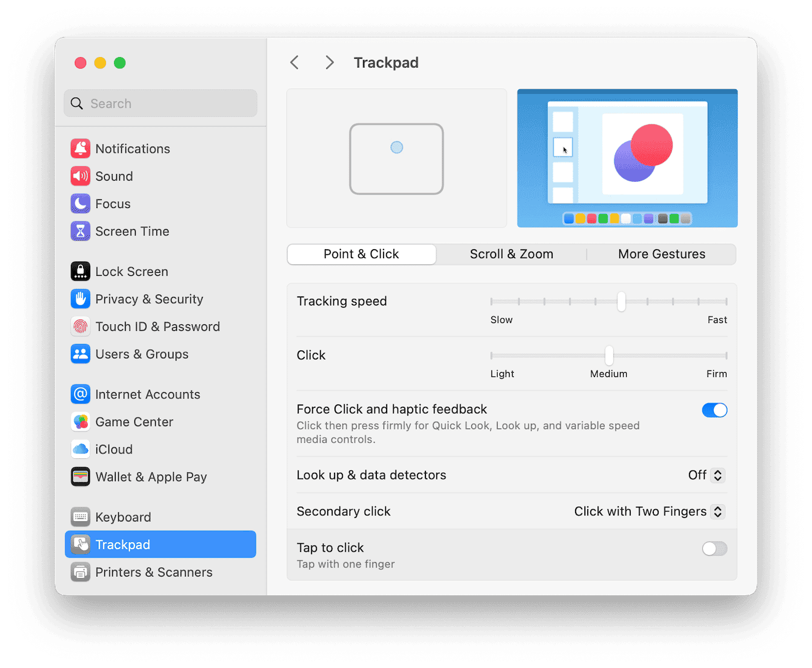This screenshot has height=668, width=812.
Task: Enable Tap to click
Action: pos(714,549)
